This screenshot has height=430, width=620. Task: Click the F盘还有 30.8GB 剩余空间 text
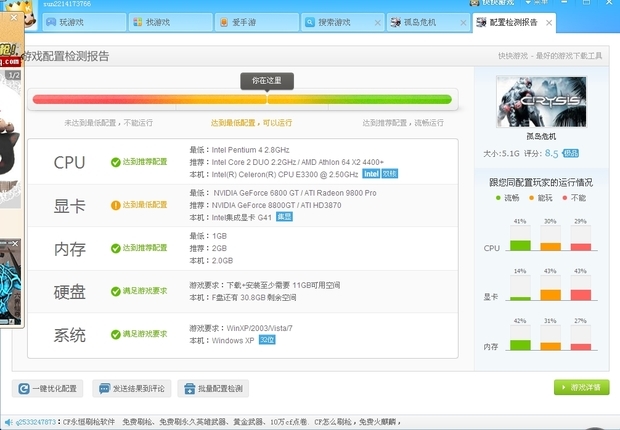click(254, 297)
